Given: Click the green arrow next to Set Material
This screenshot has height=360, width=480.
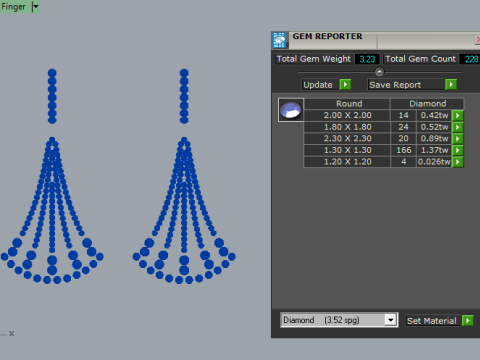Looking at the screenshot, I should pyautogui.click(x=468, y=321).
